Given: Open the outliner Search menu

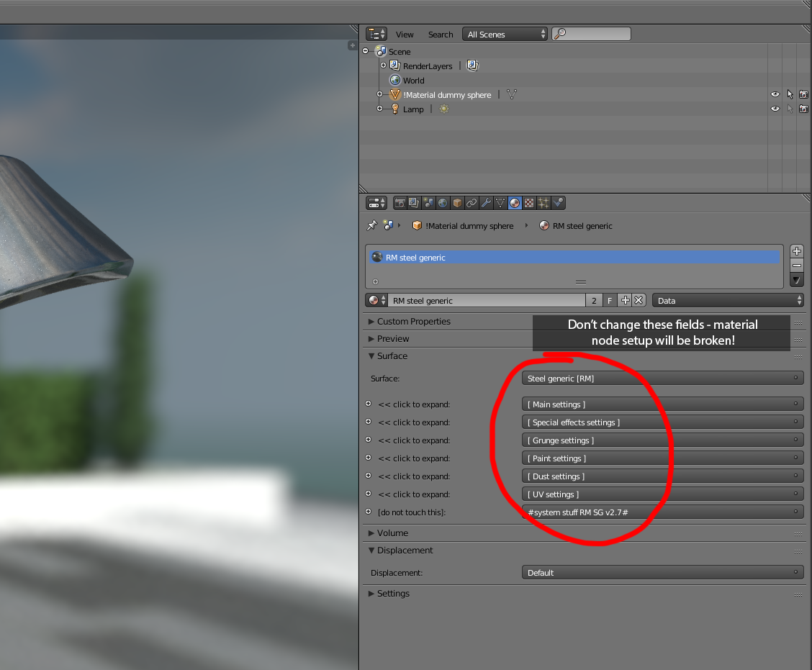Looking at the screenshot, I should pyautogui.click(x=441, y=35).
